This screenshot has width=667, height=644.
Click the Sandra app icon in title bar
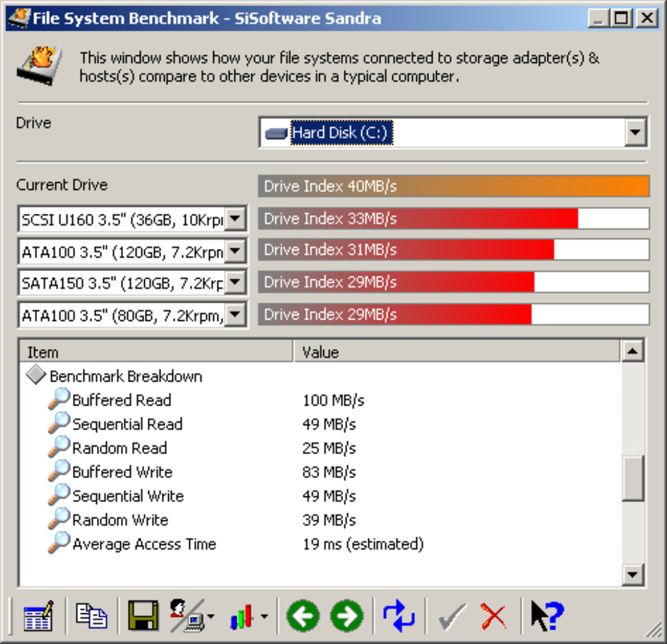tap(19, 18)
